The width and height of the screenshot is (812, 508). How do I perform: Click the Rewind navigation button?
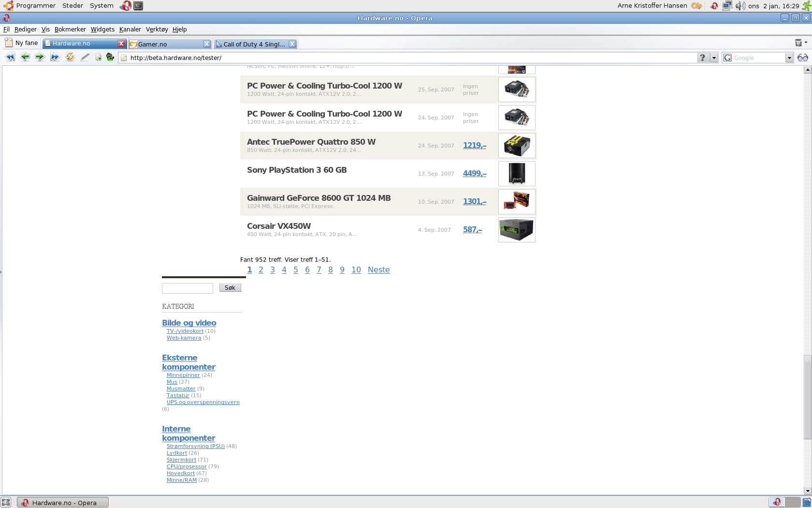pos(10,57)
